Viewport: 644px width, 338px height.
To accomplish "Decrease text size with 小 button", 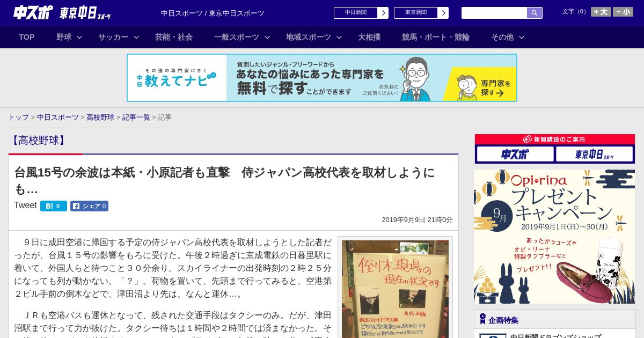I will (x=623, y=12).
